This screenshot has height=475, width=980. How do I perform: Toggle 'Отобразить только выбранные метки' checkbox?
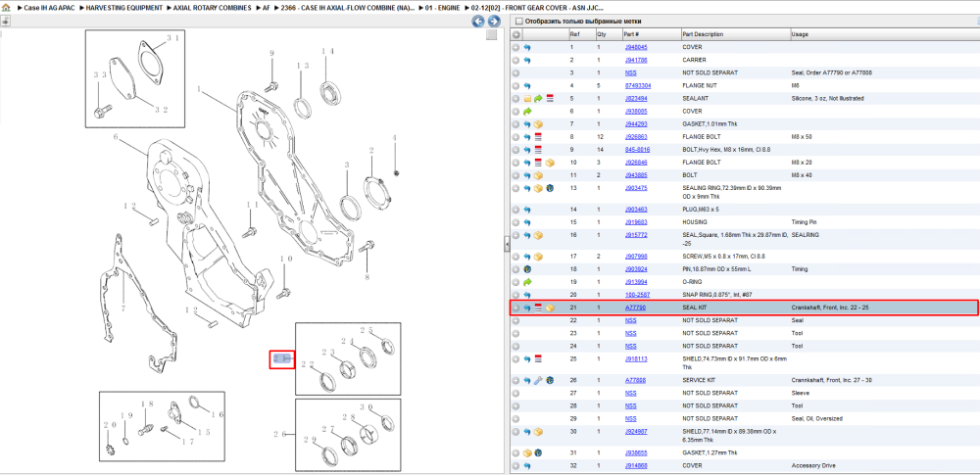[x=518, y=22]
